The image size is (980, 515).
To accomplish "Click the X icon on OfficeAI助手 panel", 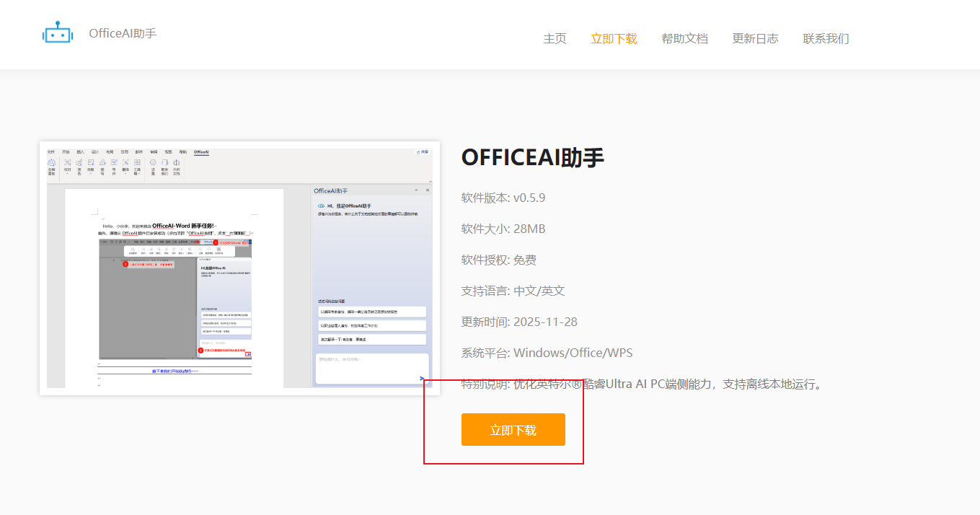I will point(428,190).
